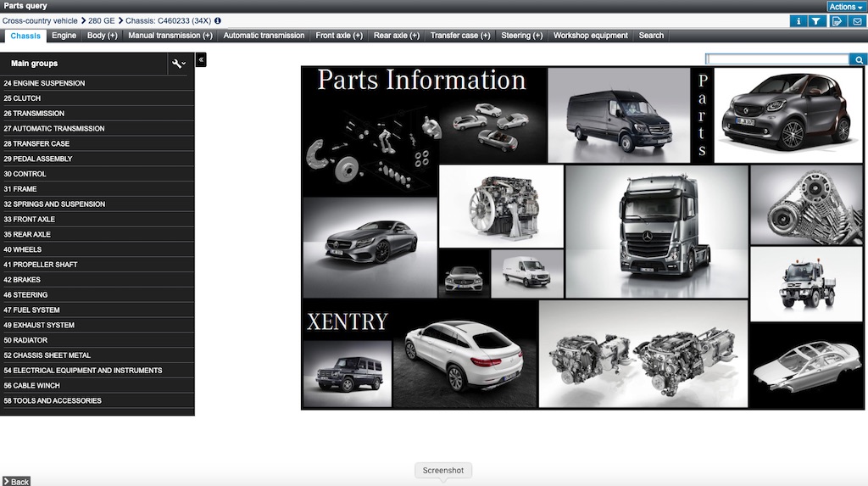Click the envelope mail icon
Screen dimensions: 868x486
[x=857, y=21]
